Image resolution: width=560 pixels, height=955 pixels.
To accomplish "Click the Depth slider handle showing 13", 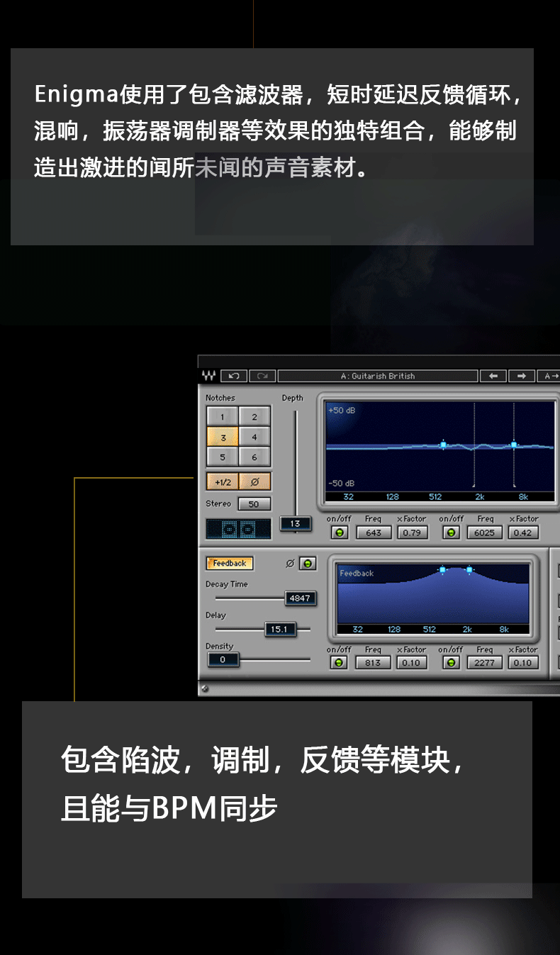I will (295, 524).
